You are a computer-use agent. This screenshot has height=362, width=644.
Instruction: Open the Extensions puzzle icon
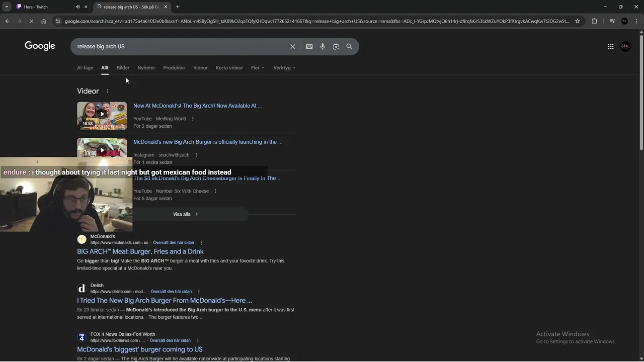coord(594,21)
